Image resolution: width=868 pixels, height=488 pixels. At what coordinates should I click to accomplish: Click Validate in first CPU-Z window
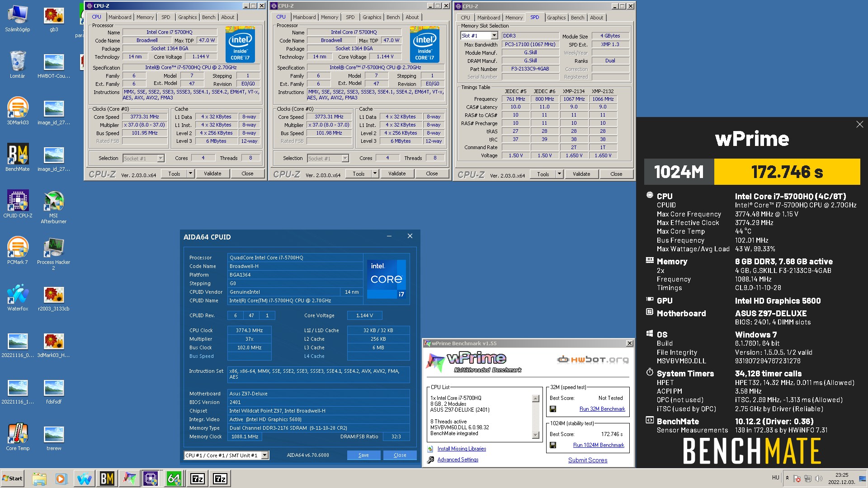pos(212,174)
